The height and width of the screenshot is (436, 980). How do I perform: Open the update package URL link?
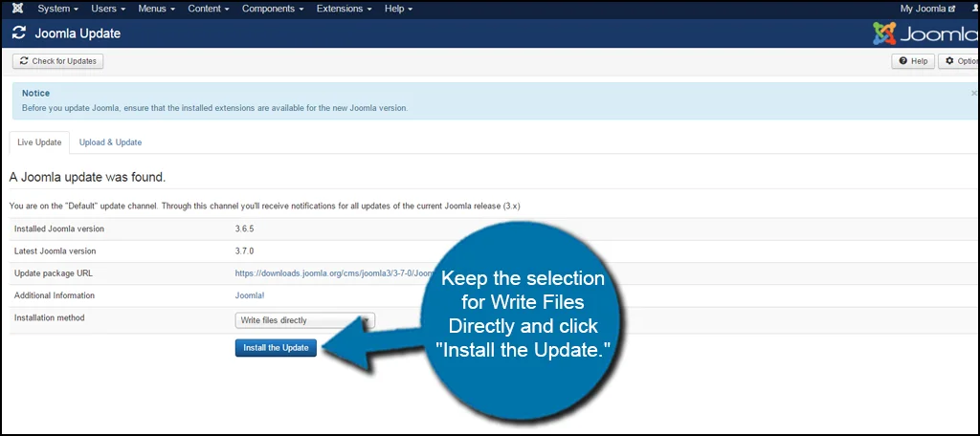click(334, 272)
